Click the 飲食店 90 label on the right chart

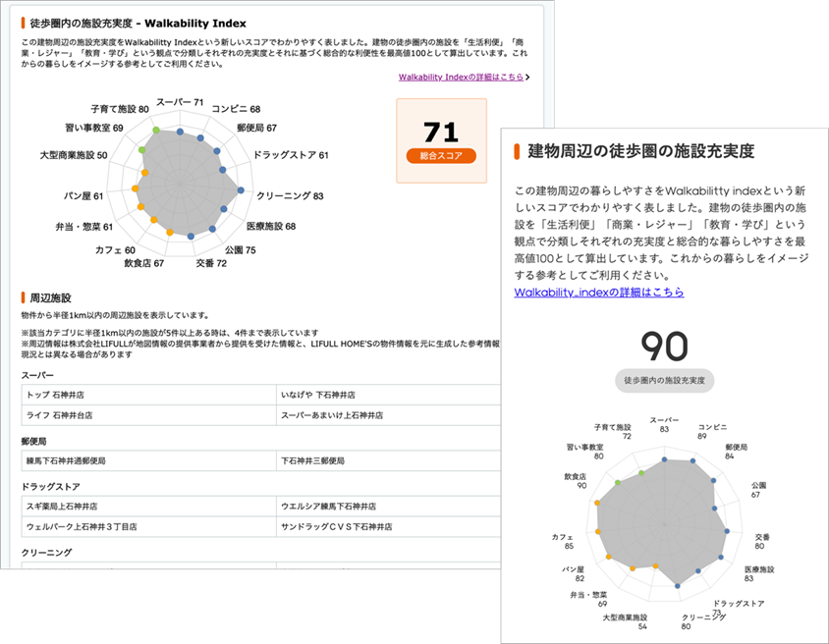click(576, 481)
